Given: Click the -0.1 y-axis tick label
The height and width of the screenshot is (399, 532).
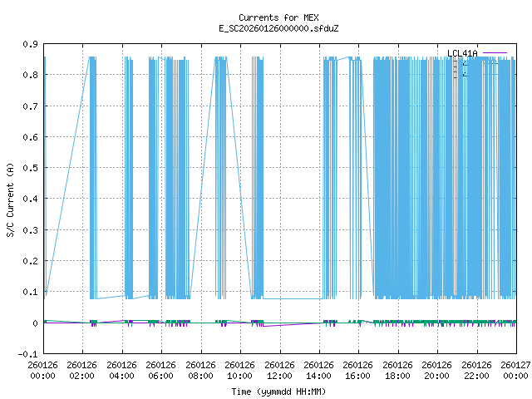Looking at the screenshot, I should pos(27,354).
